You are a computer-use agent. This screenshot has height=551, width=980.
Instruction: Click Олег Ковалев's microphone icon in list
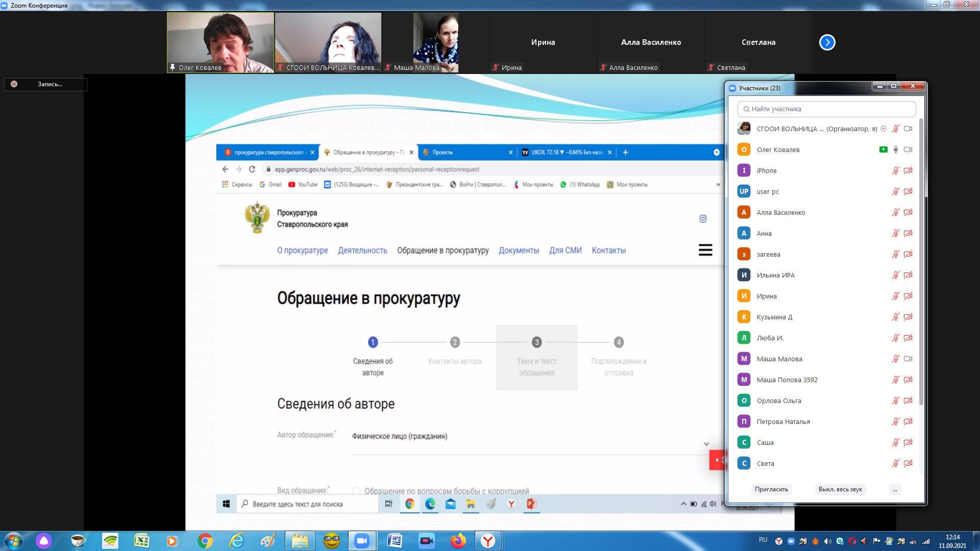(x=896, y=149)
